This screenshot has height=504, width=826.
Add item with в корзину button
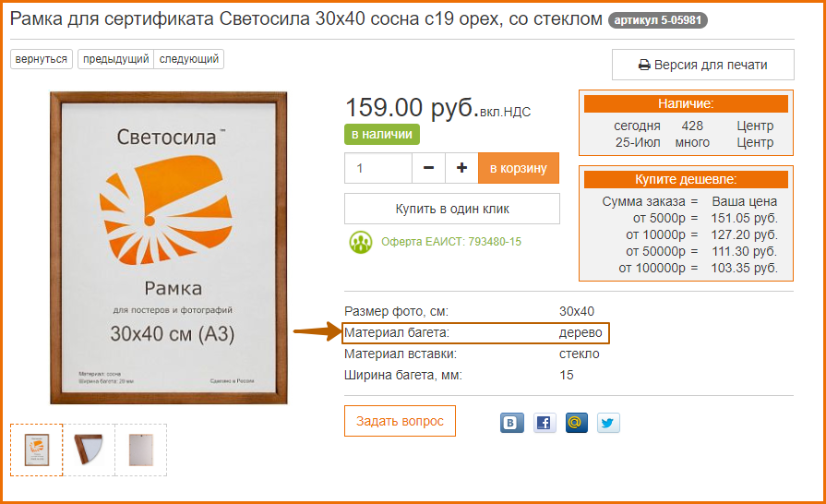[519, 168]
